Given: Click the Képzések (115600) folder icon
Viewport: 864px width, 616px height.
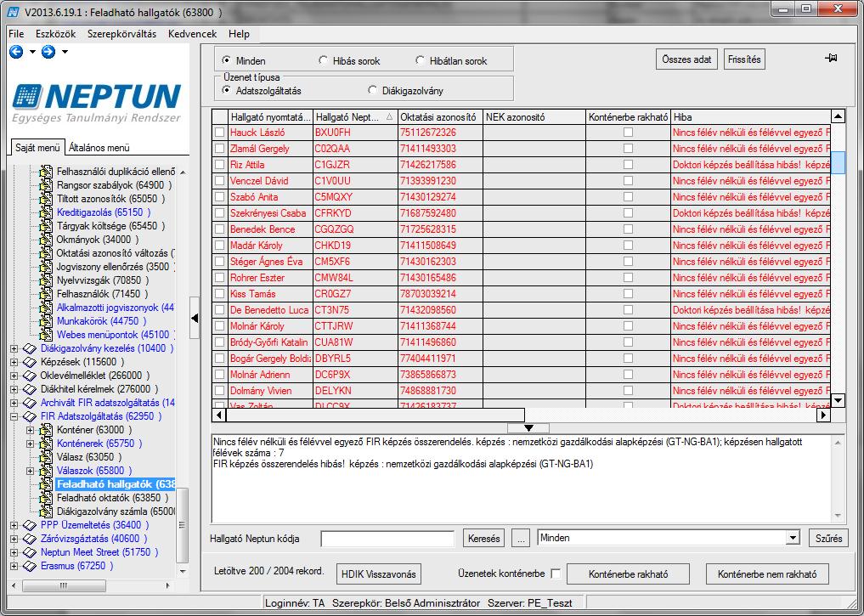Looking at the screenshot, I should tap(30, 362).
